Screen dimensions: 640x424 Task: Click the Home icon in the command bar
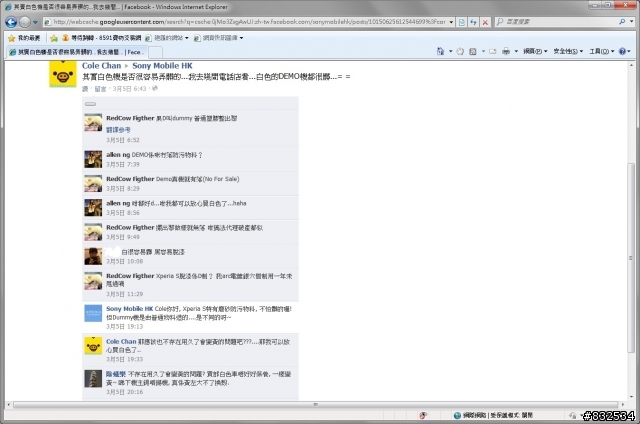pos(440,51)
